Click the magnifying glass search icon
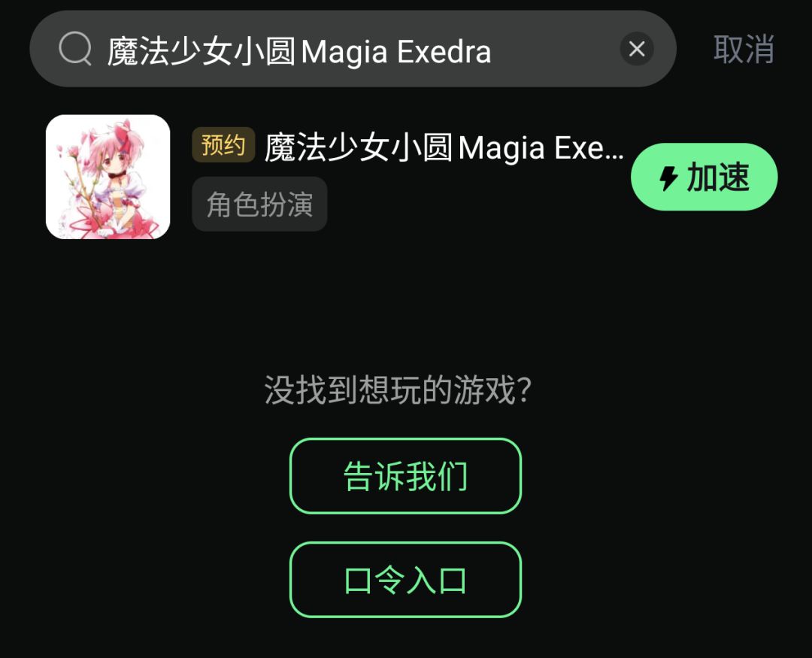This screenshot has height=658, width=812. click(x=76, y=48)
